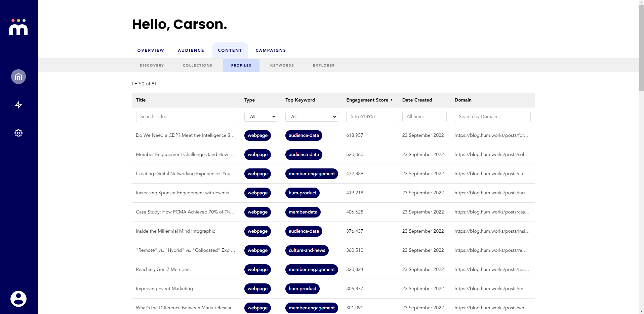644x314 pixels.
Task: Click the engagement score 618,957
Action: click(x=355, y=135)
